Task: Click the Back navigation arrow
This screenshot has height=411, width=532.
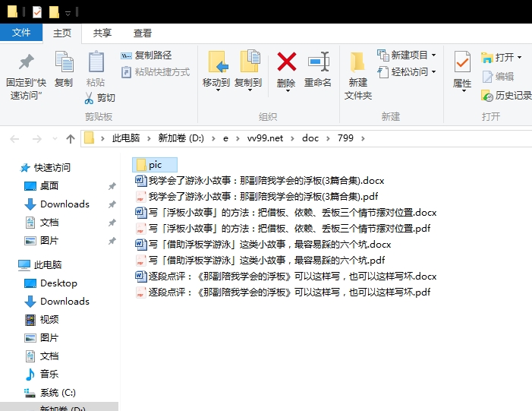Action: 14,138
